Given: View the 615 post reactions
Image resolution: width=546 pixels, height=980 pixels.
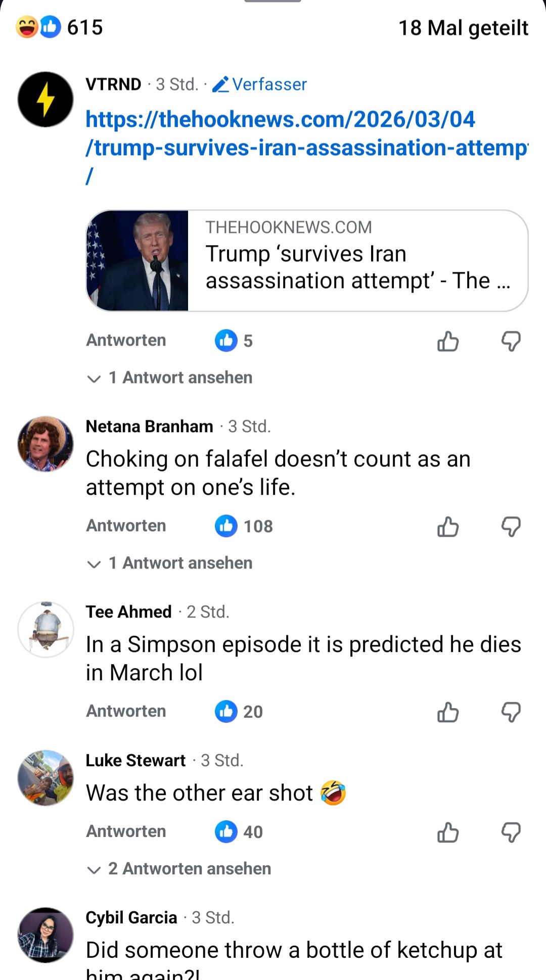Looking at the screenshot, I should coord(60,27).
